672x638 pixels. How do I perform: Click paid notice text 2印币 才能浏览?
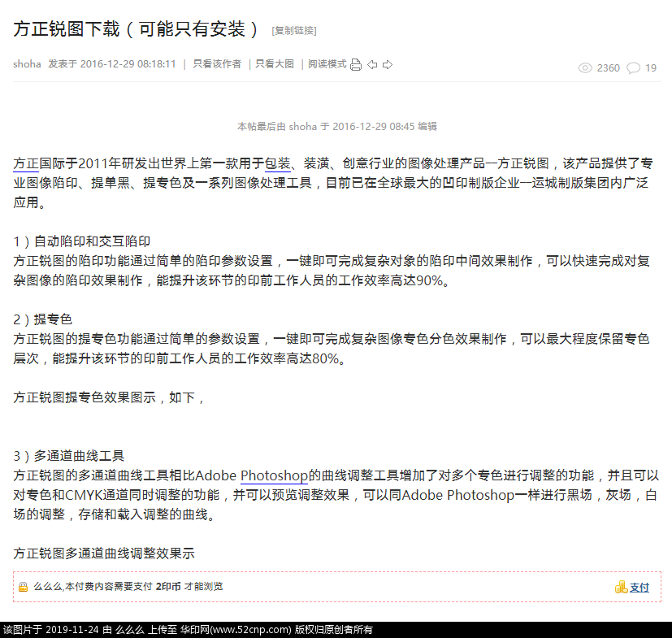click(x=189, y=587)
